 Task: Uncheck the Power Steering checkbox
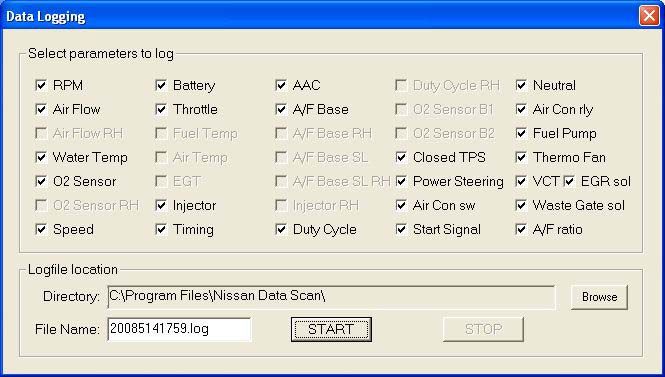coord(401,182)
